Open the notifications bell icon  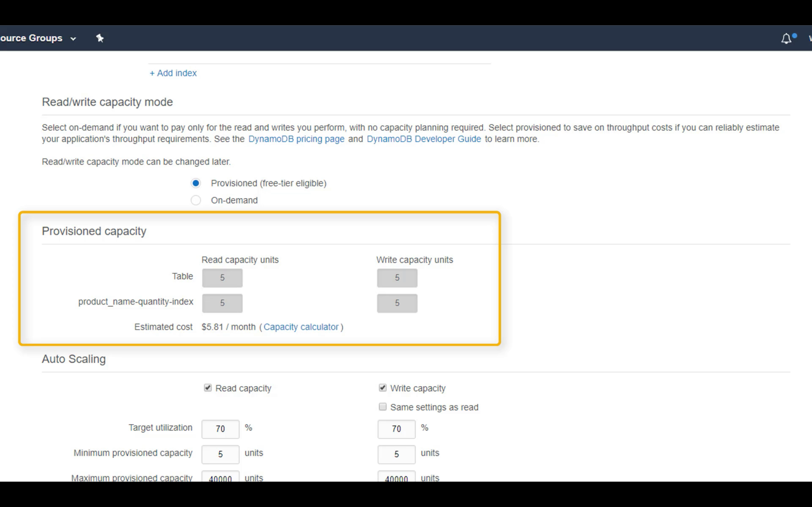tap(786, 39)
